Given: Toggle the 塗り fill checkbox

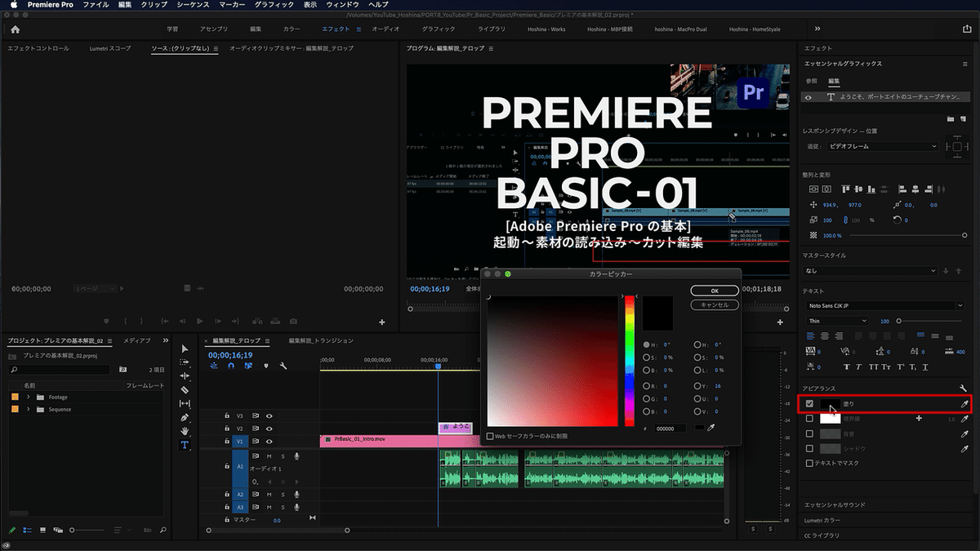Looking at the screenshot, I should pyautogui.click(x=809, y=403).
